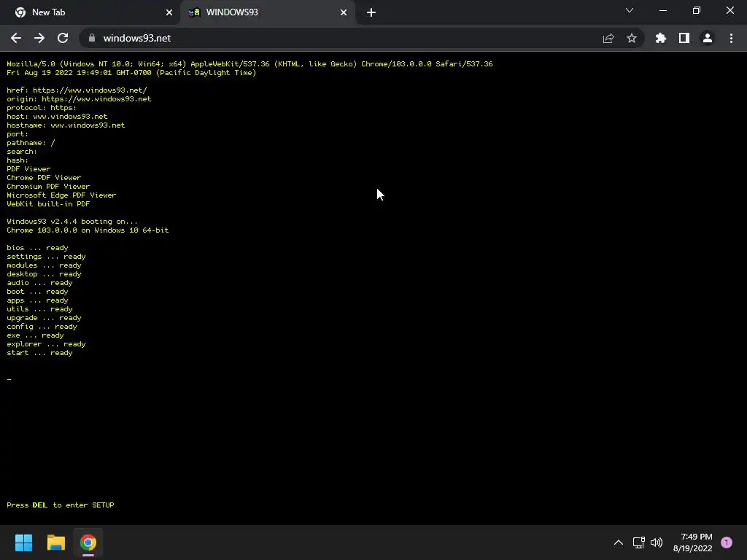Click the 'Chrome 103.0.0.0 on Windows 10 64-bit' line
The image size is (747, 560).
(x=88, y=230)
